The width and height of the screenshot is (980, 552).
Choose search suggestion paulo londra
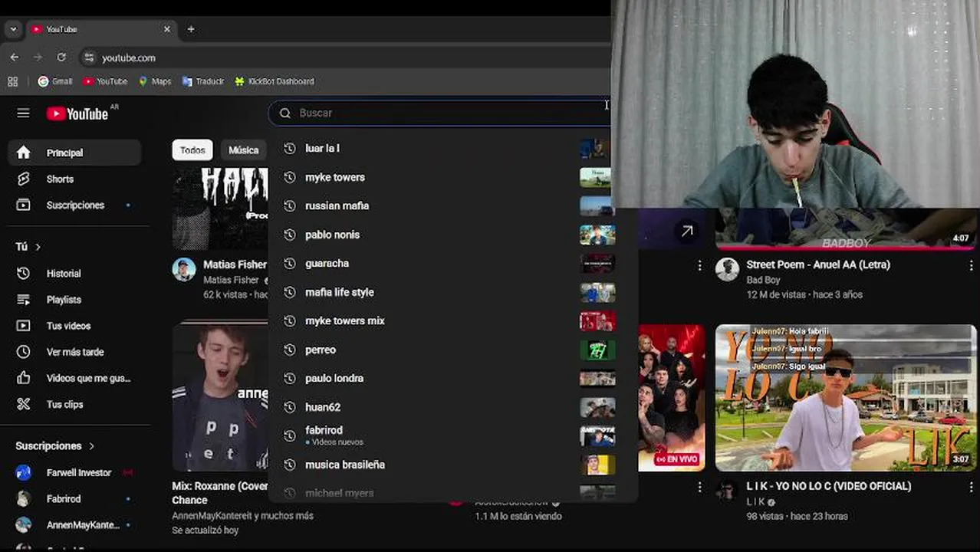tap(452, 378)
